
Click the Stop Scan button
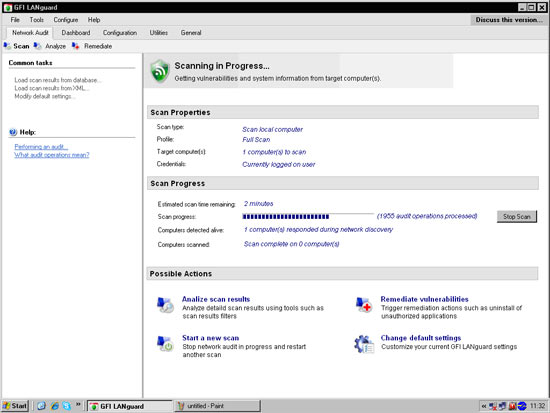click(x=517, y=217)
